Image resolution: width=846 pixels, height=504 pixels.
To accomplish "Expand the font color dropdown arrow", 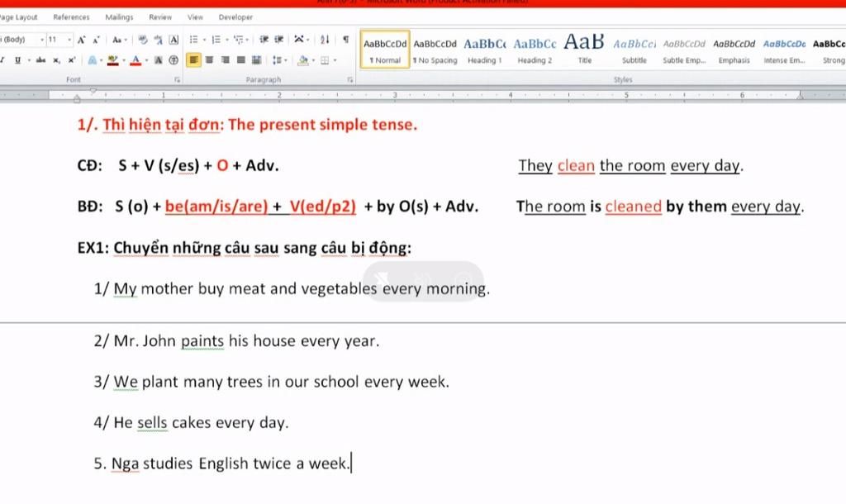I will point(146,60).
